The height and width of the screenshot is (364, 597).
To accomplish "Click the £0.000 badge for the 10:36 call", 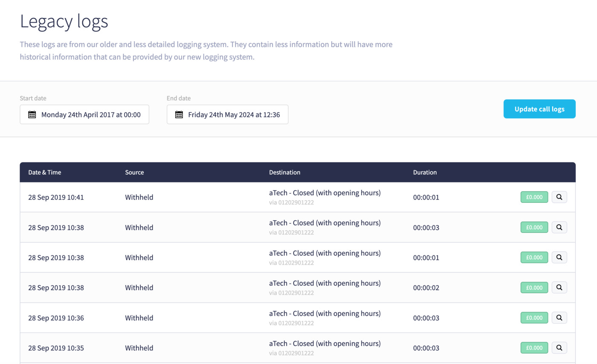I will (x=534, y=318).
